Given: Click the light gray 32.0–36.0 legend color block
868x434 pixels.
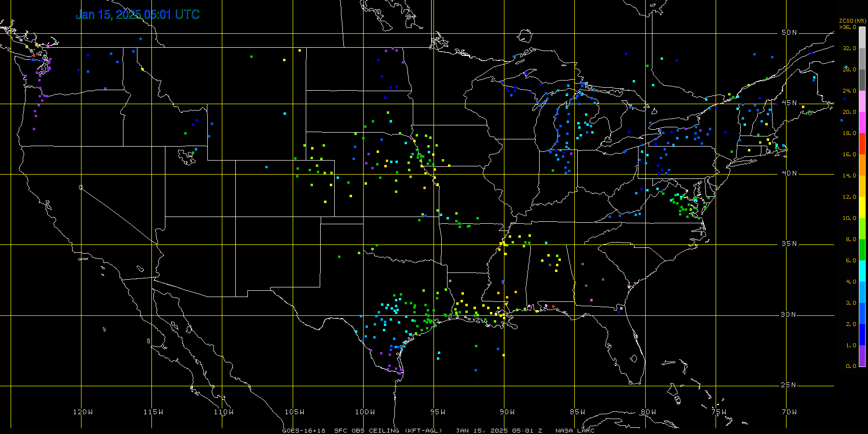Looking at the screenshot, I should click(x=862, y=38).
